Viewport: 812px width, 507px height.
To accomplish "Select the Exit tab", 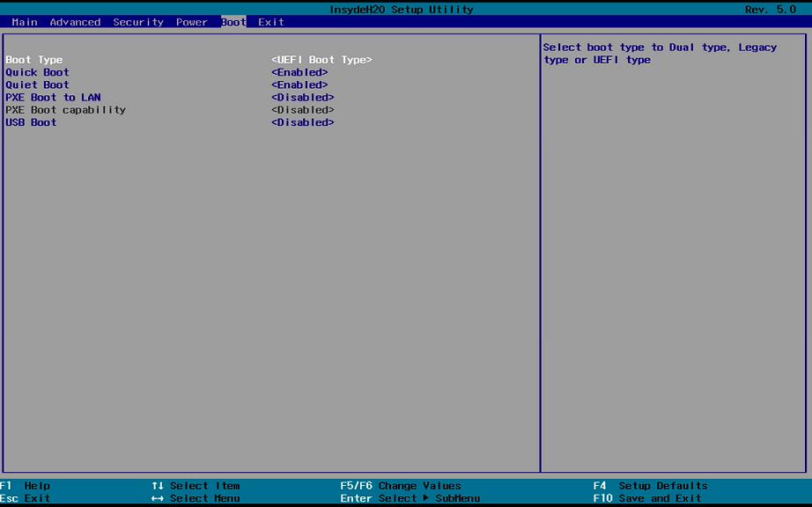I will [x=271, y=22].
